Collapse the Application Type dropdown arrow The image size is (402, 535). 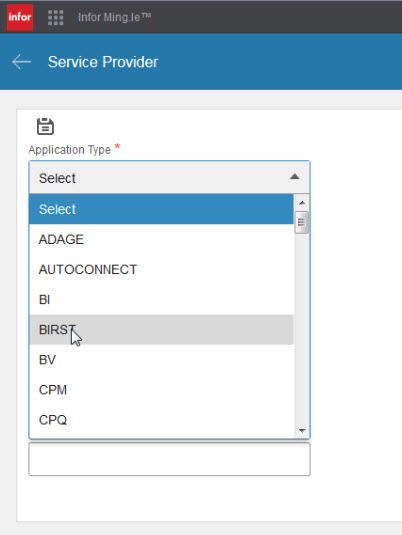[x=295, y=177]
